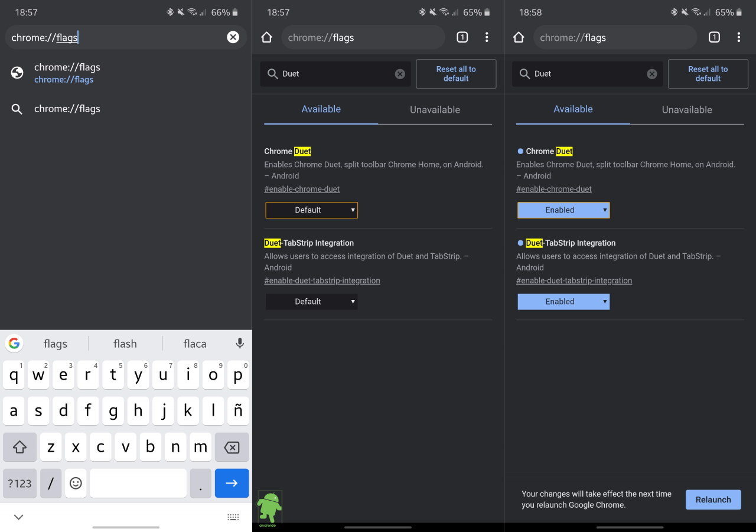Collapse the keyboard using the down chevron

(19, 517)
